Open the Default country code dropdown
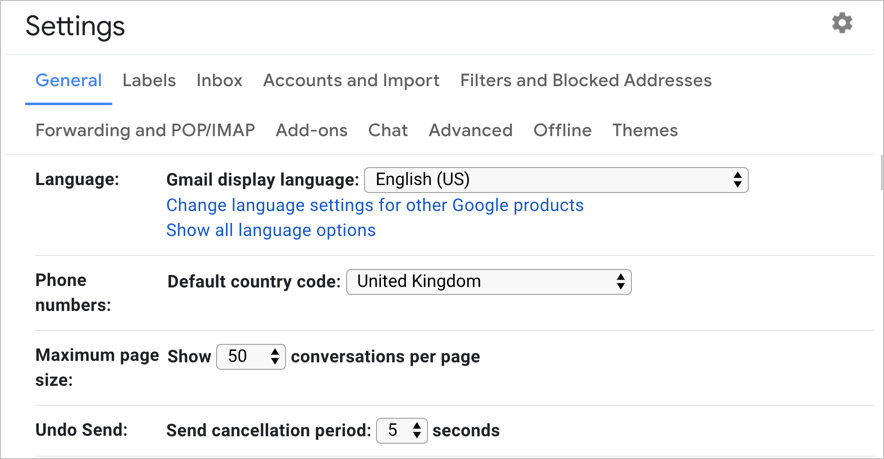 pos(489,282)
